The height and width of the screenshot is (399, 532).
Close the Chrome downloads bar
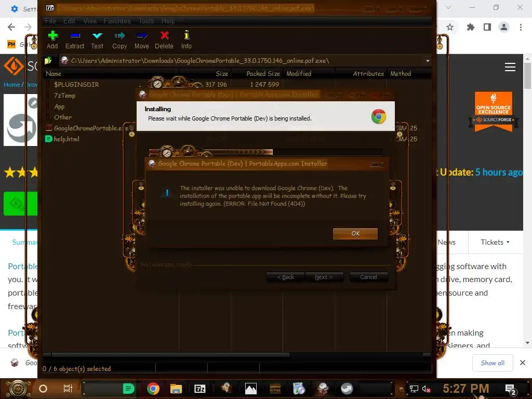[x=523, y=363]
